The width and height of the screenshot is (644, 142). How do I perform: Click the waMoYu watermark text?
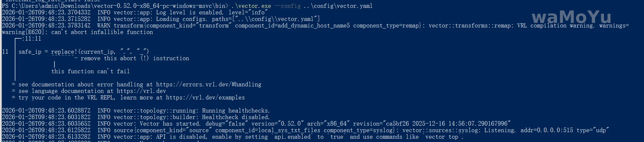pyautogui.click(x=571, y=17)
